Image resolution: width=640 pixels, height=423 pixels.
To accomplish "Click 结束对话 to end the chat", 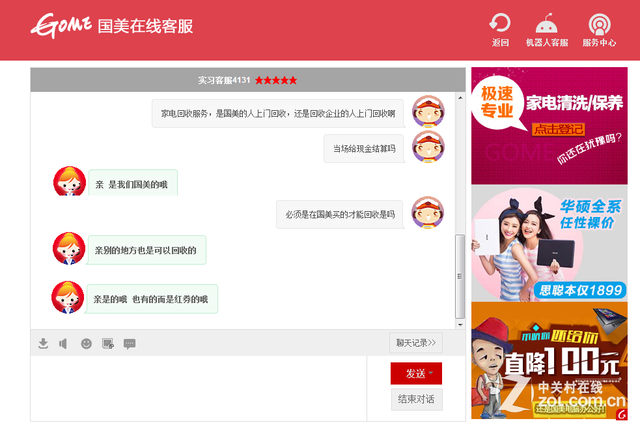I will 416,399.
